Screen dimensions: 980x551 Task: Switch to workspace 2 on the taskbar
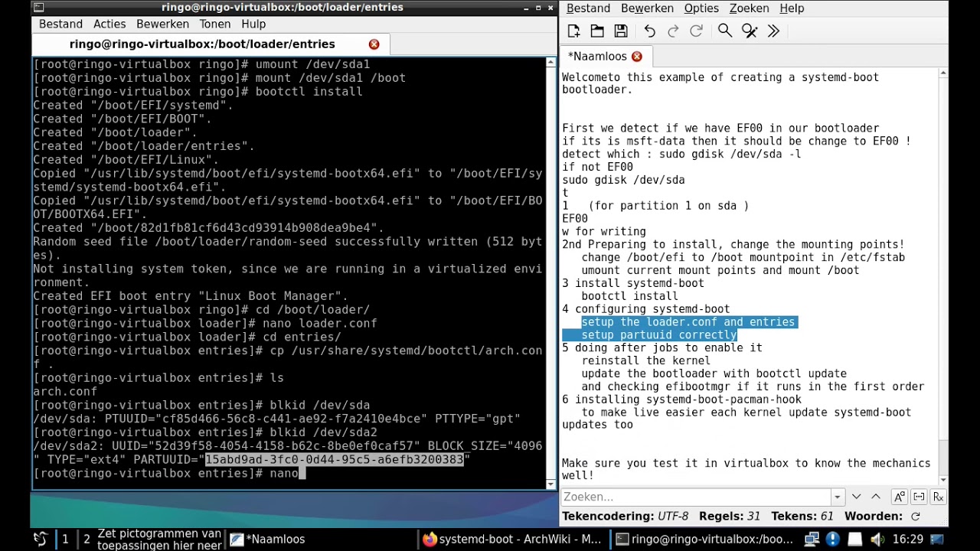(x=87, y=540)
